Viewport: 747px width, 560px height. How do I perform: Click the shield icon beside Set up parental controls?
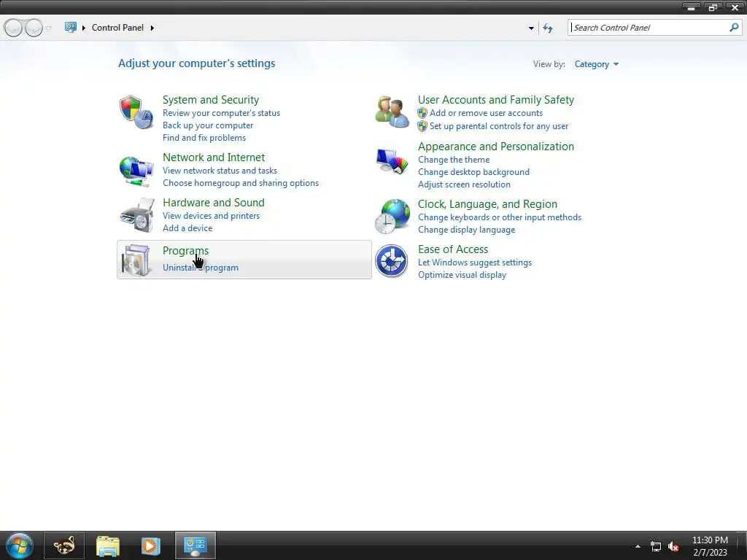coord(422,126)
